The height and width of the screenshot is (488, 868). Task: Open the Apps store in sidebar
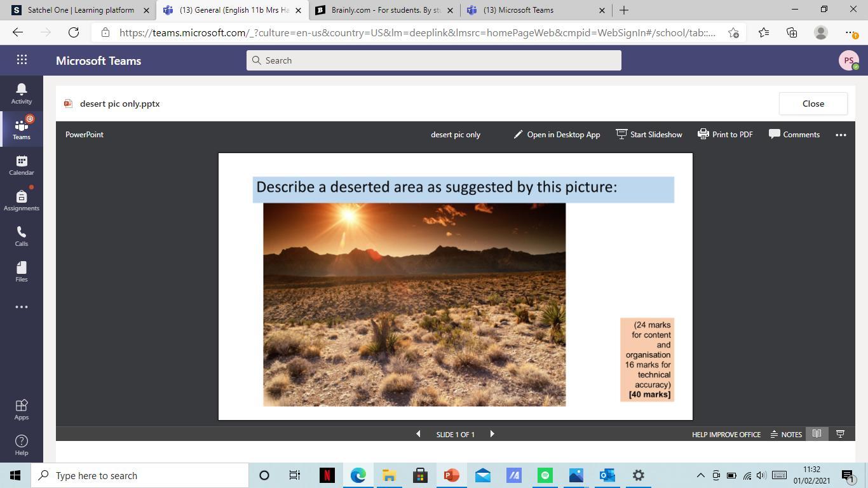(x=22, y=409)
